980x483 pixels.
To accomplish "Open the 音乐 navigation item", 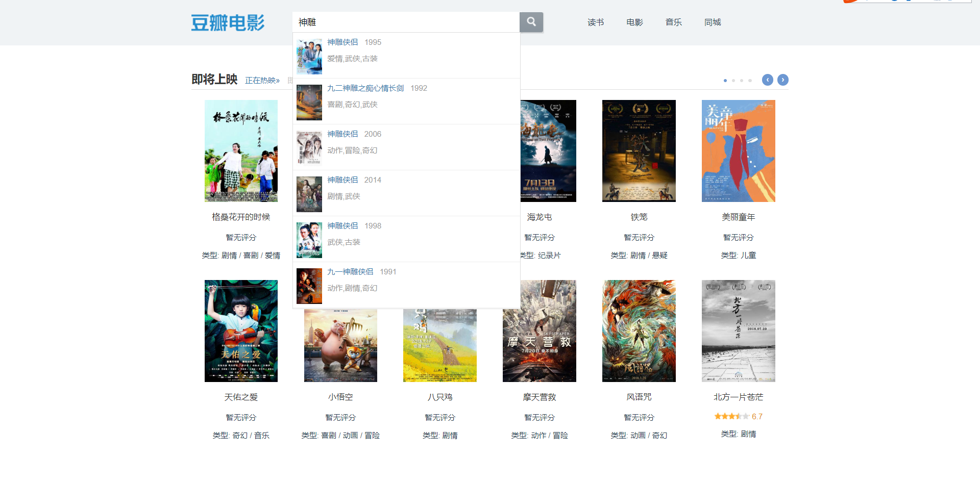I will point(674,22).
